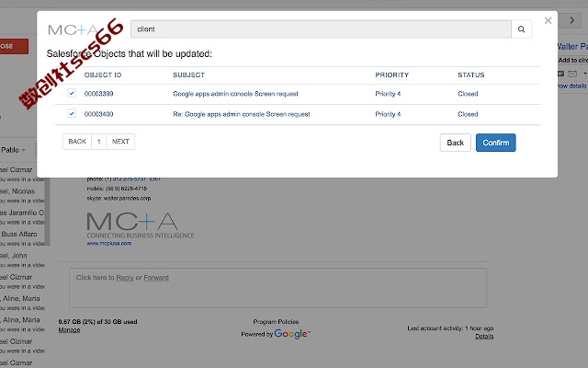Uncheck the checkbox for object 00003400
The width and height of the screenshot is (588, 368).
coord(72,113)
